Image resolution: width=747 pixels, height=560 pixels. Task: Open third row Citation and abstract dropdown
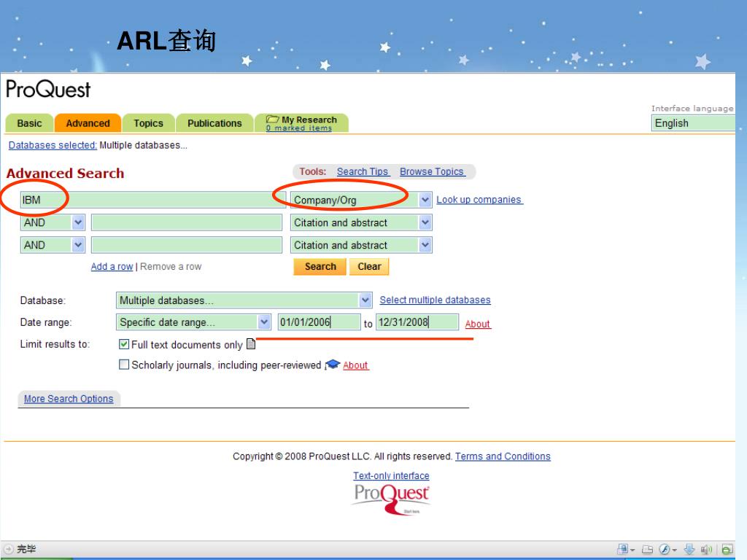pyautogui.click(x=425, y=245)
